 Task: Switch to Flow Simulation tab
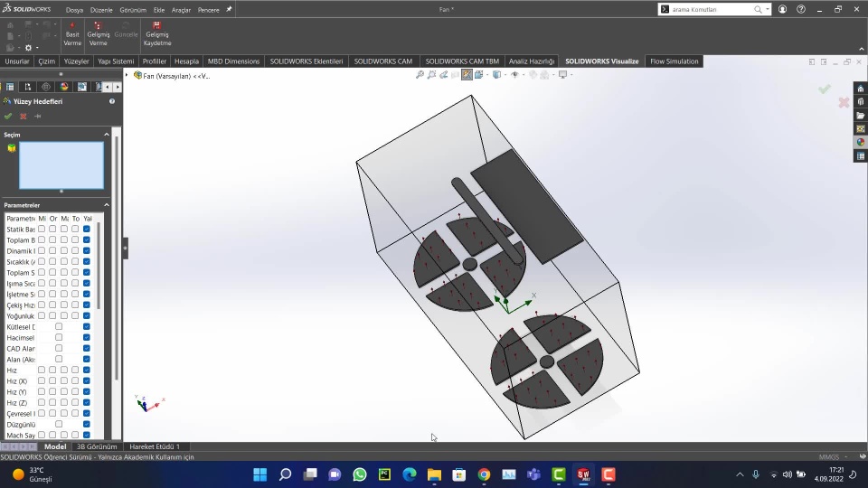point(674,61)
